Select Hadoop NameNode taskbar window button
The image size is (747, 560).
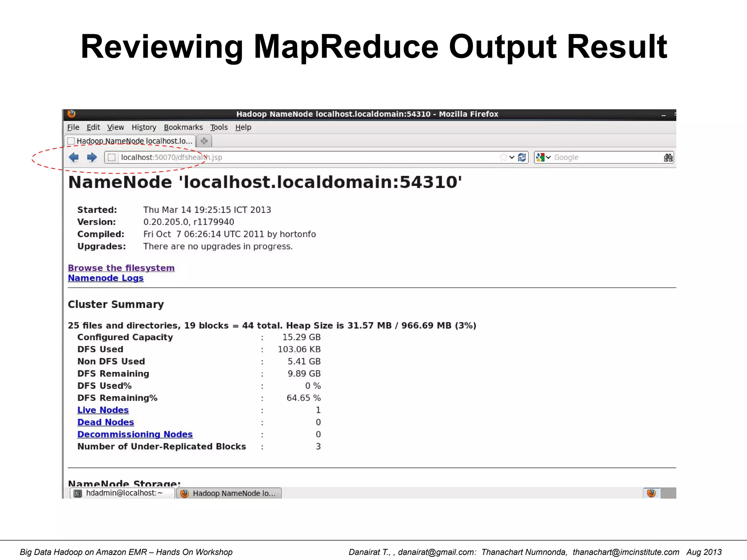click(x=229, y=493)
